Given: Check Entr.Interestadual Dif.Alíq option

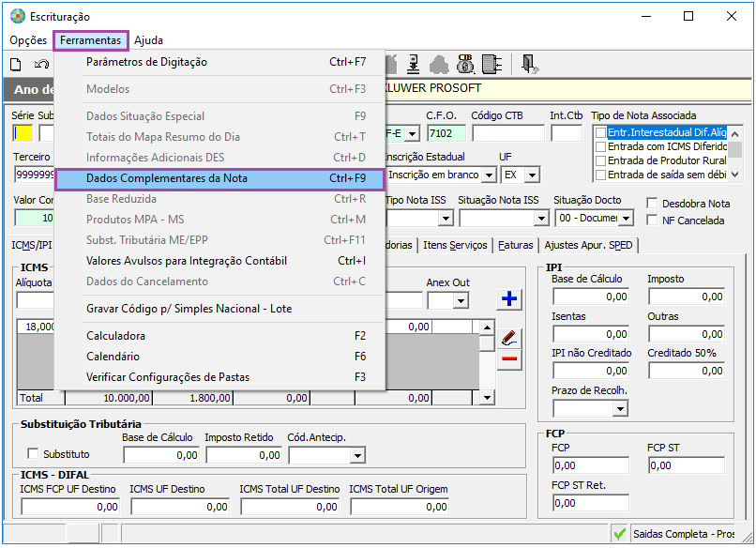Looking at the screenshot, I should pyautogui.click(x=600, y=132).
